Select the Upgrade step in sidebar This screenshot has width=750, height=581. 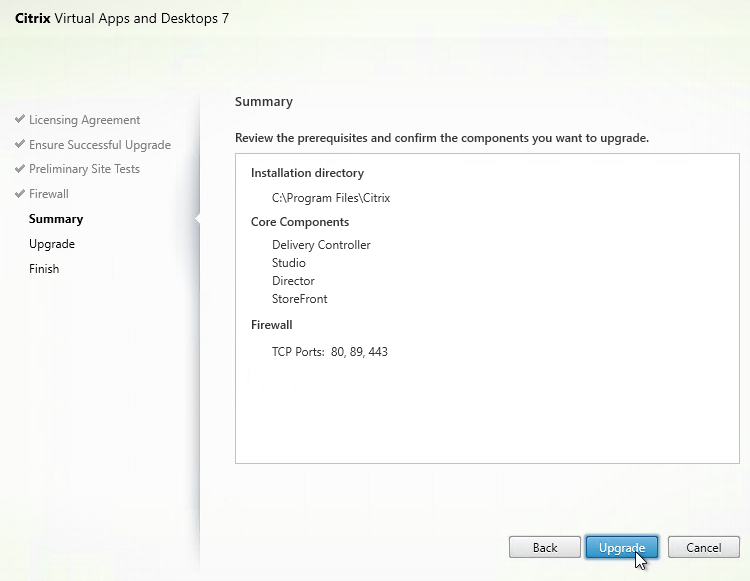tap(52, 244)
